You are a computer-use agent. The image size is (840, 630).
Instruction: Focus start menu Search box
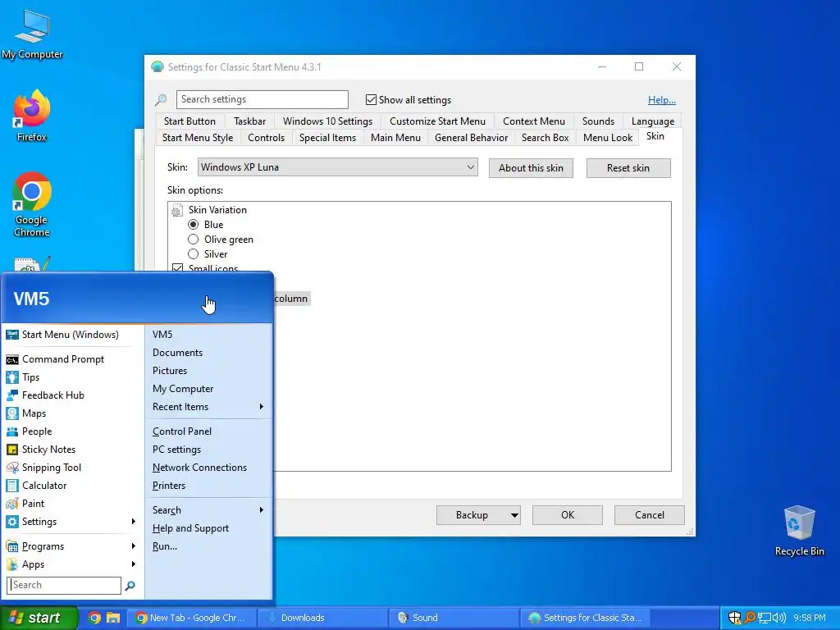[64, 585]
